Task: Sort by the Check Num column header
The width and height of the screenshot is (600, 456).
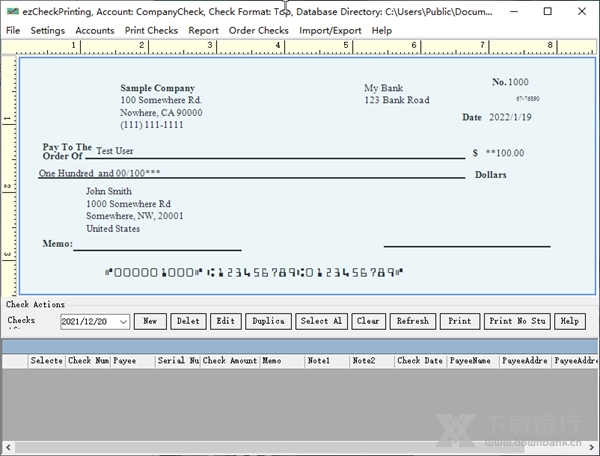Action: (x=88, y=361)
